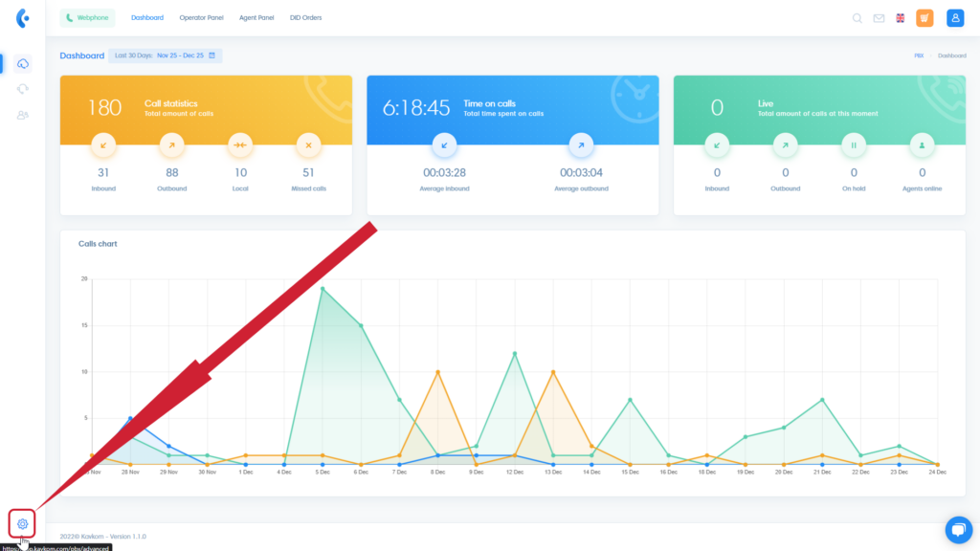Open the language flag selector
The width and height of the screenshot is (980, 551).
pyautogui.click(x=901, y=18)
